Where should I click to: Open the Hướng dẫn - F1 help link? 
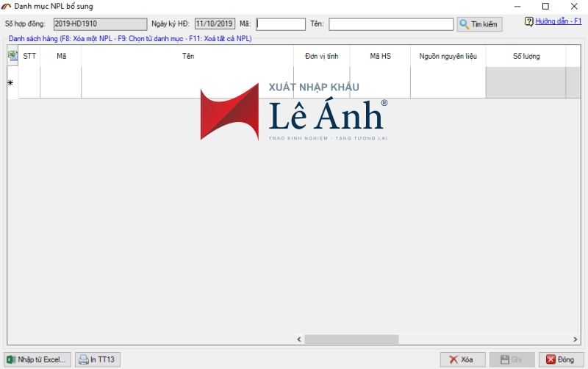coord(558,22)
